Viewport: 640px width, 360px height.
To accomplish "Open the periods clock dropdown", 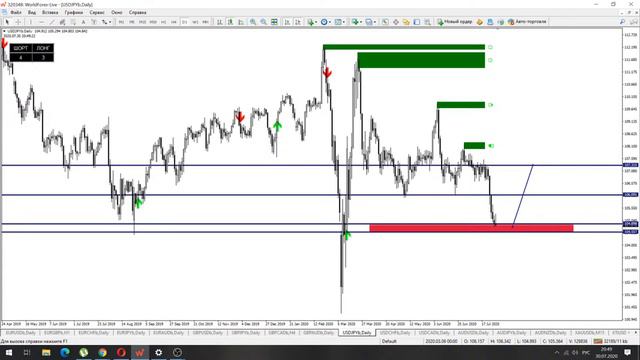I will 326,22.
